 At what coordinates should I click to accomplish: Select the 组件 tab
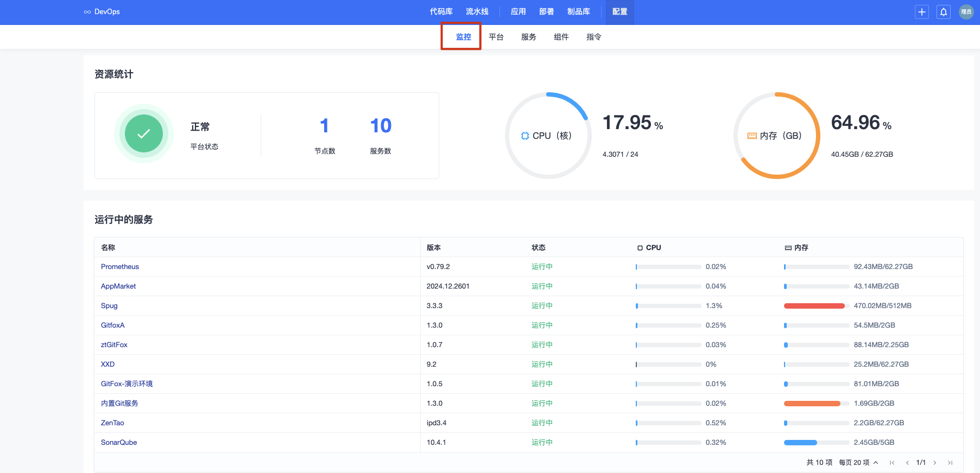[561, 37]
